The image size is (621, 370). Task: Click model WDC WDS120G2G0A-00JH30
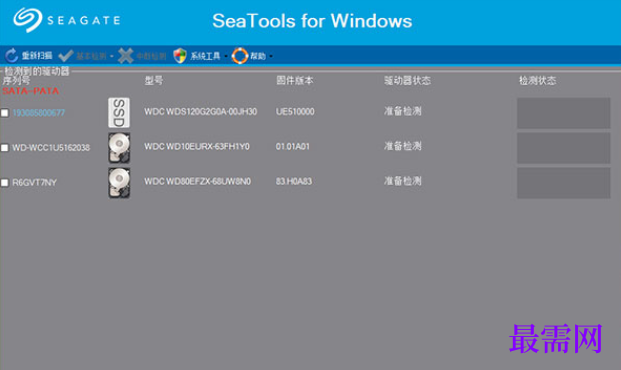[200, 112]
